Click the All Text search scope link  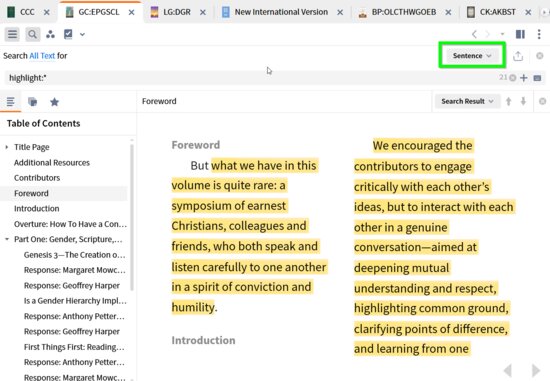[42, 56]
